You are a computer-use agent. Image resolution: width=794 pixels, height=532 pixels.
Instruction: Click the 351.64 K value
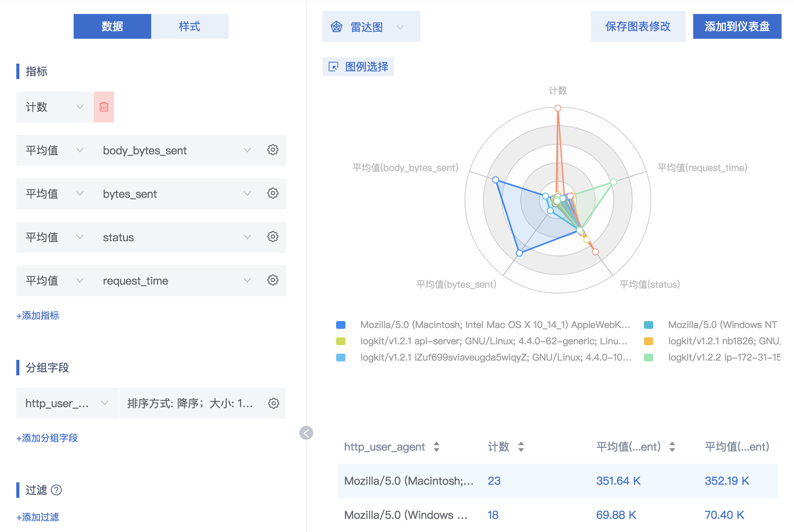pyautogui.click(x=618, y=481)
